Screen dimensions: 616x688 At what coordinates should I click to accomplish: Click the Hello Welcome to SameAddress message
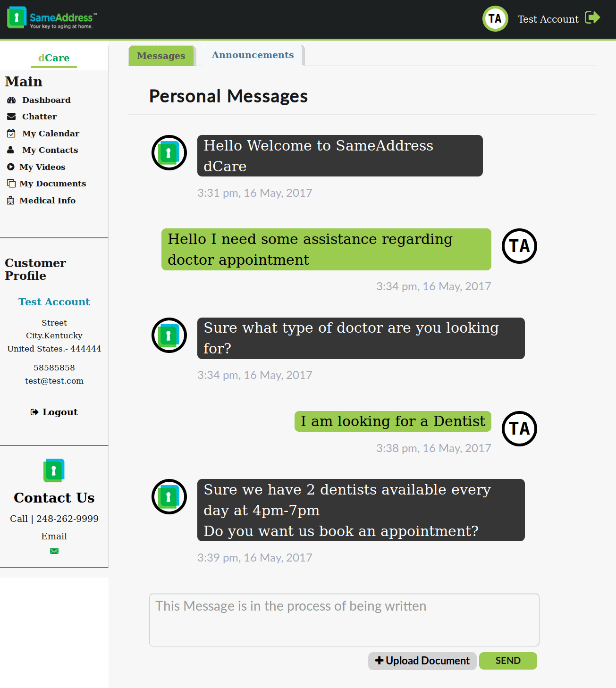coord(340,156)
